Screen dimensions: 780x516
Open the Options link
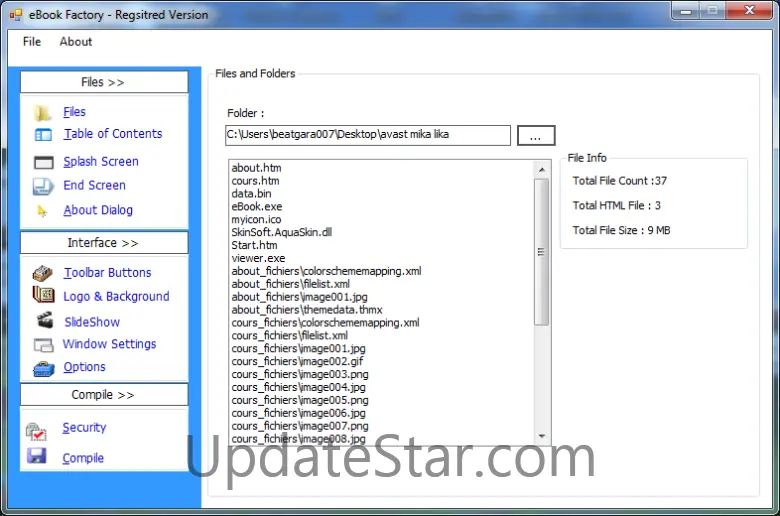[85, 367]
